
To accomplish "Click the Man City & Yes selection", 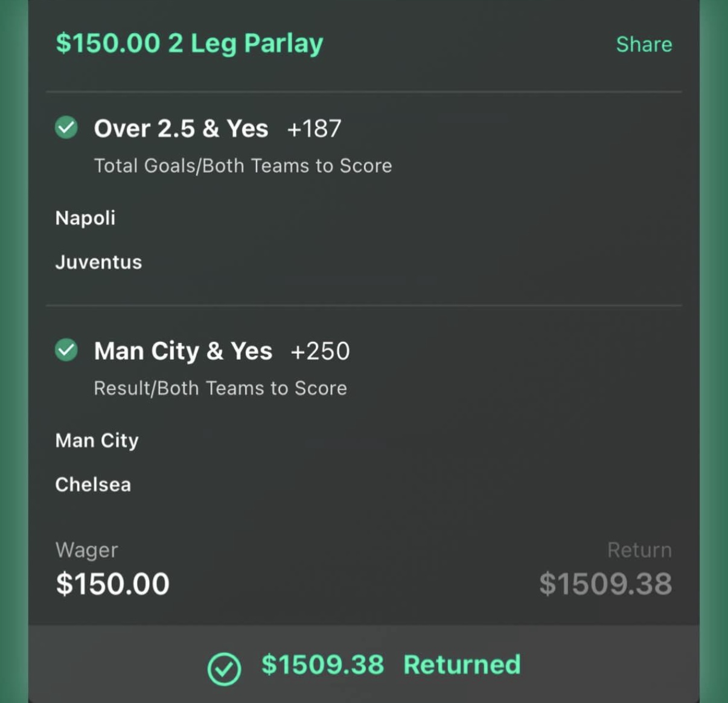I will (x=183, y=351).
